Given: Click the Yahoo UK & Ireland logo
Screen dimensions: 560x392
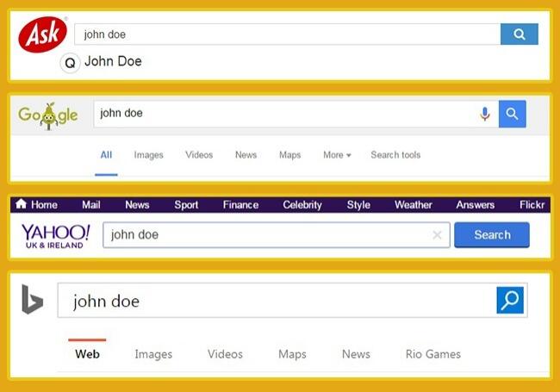Looking at the screenshot, I should click(55, 236).
